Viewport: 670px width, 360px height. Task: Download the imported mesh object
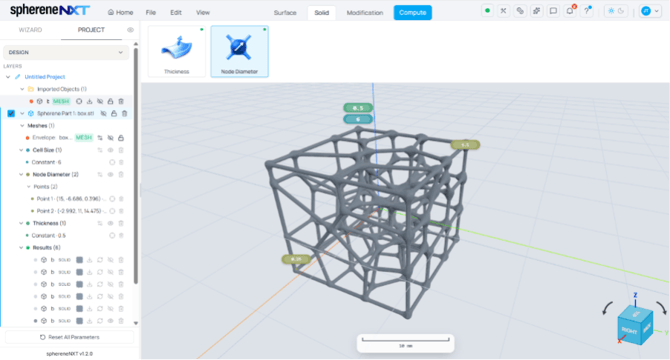pos(89,101)
